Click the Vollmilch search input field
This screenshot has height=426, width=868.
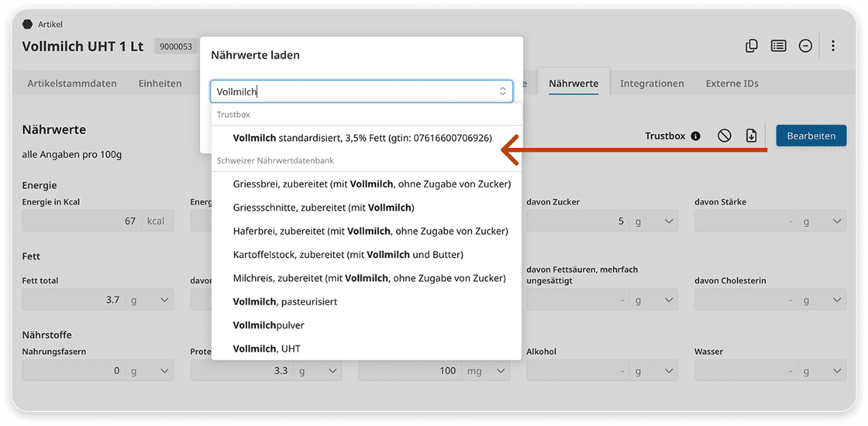tap(353, 91)
